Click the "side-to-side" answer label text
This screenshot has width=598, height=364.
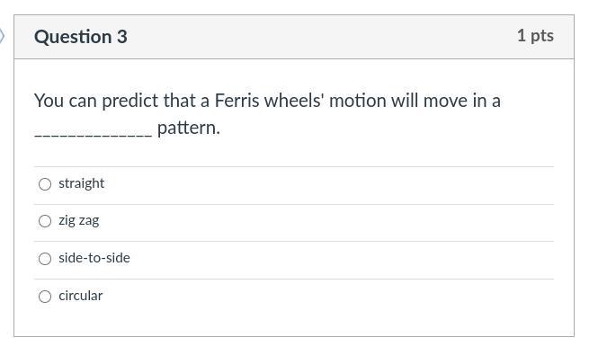click(x=94, y=258)
